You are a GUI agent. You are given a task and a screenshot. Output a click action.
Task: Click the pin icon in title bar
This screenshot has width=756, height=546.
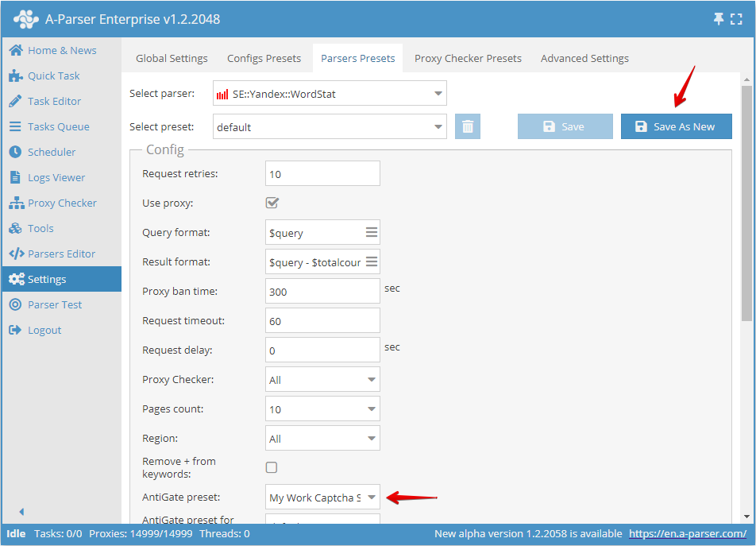[719, 18]
